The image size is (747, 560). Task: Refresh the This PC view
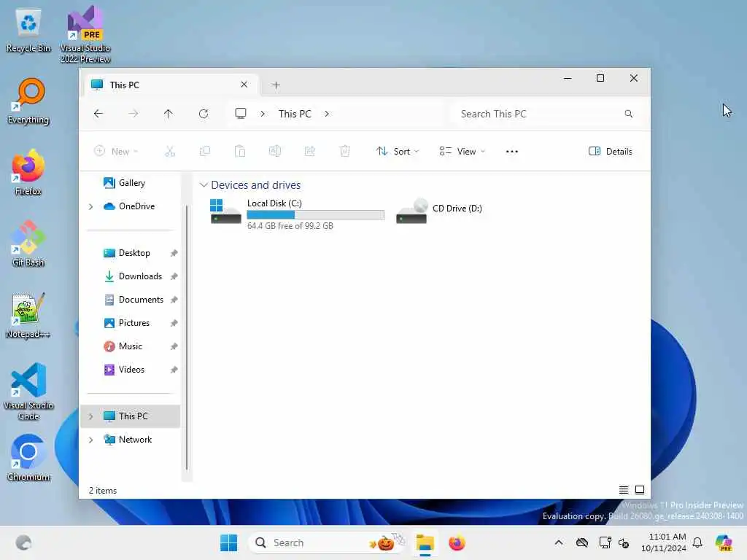pyautogui.click(x=204, y=114)
